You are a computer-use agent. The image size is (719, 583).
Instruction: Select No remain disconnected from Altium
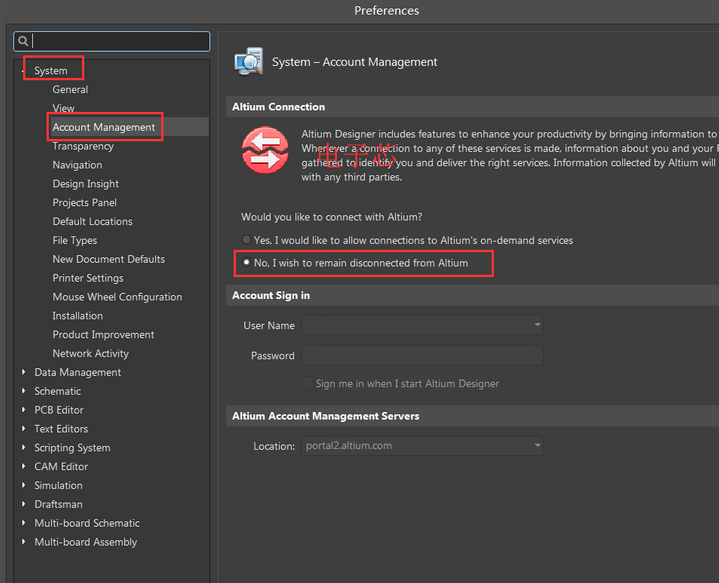pyautogui.click(x=246, y=263)
